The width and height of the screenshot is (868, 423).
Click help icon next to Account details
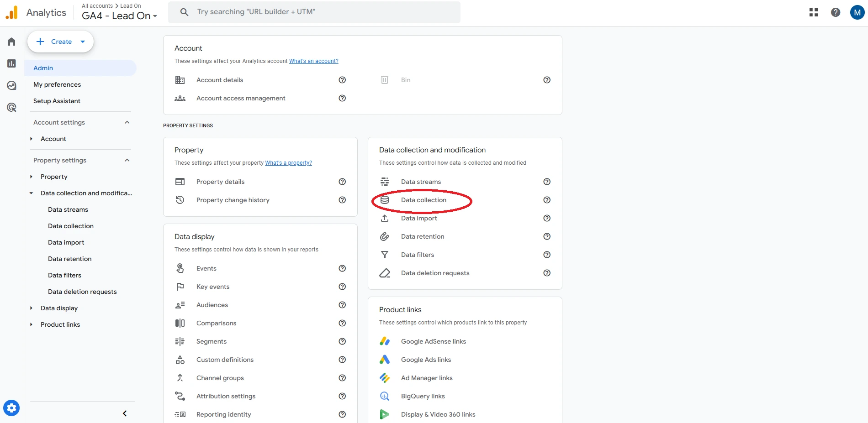click(342, 80)
